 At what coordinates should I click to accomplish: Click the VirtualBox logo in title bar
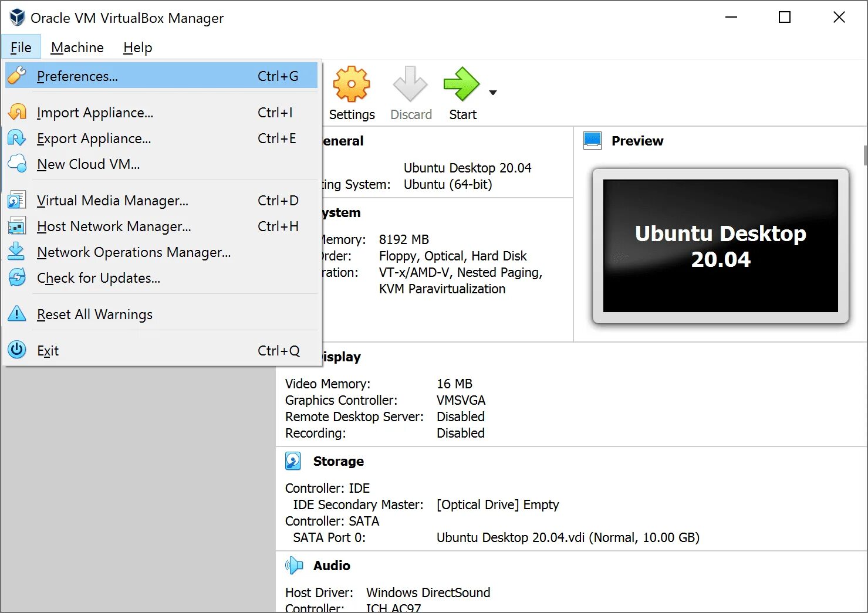coord(17,18)
